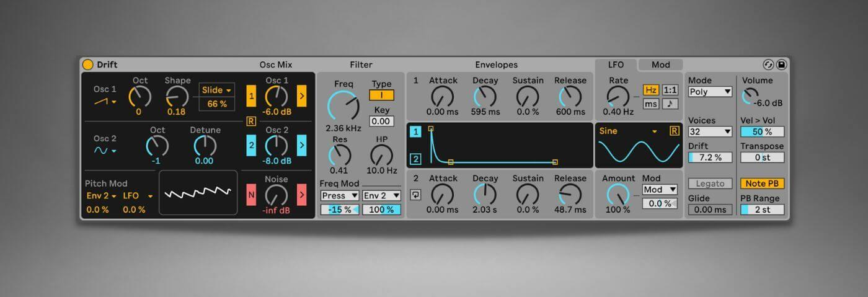868x297 pixels.
Task: Click the Envelope 2 Decay knob
Action: pos(485,194)
